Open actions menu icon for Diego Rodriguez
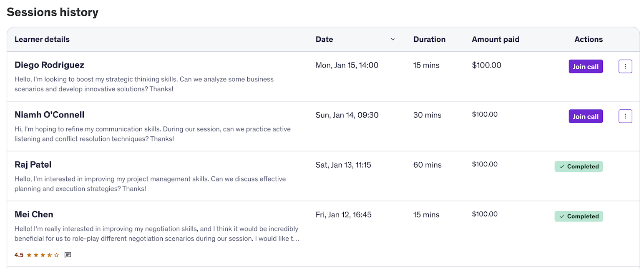Viewport: 644px width, 269px height. click(x=625, y=66)
